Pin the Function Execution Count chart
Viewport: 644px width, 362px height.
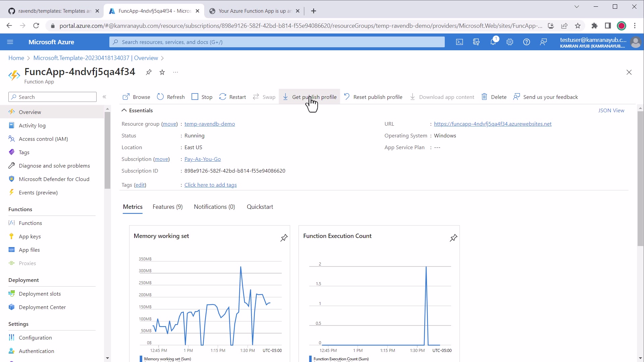[453, 238]
